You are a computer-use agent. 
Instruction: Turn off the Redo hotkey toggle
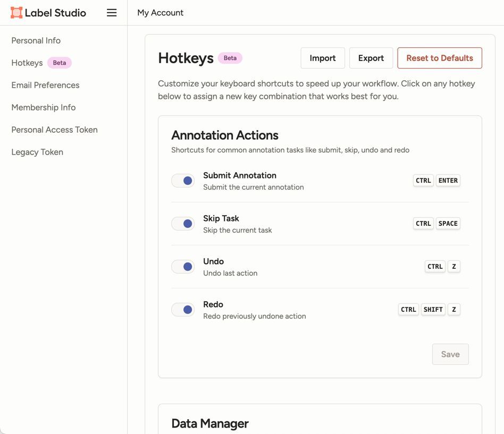[183, 310]
